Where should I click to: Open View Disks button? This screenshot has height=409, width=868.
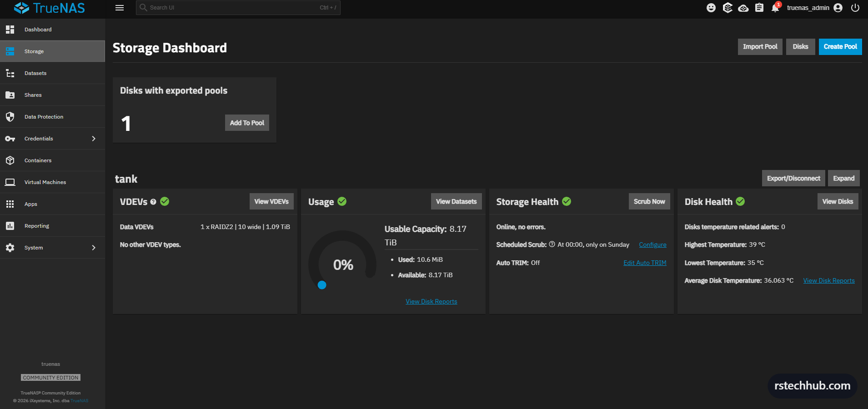click(838, 201)
